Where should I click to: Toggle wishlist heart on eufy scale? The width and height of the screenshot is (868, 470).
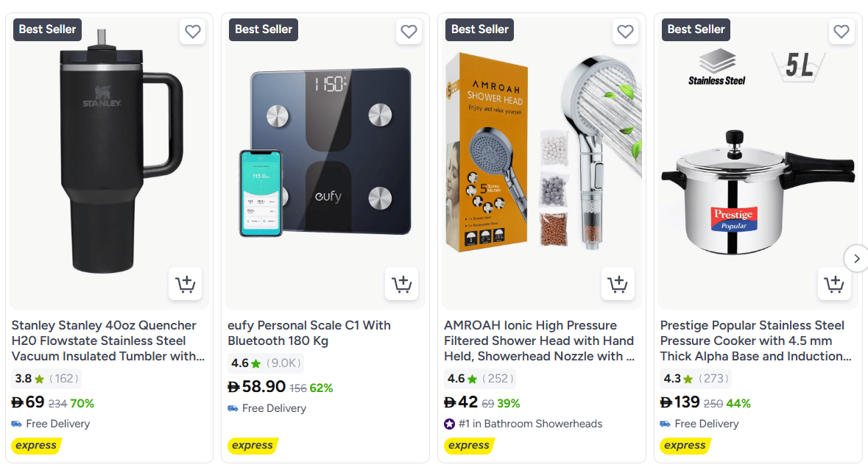click(x=409, y=32)
